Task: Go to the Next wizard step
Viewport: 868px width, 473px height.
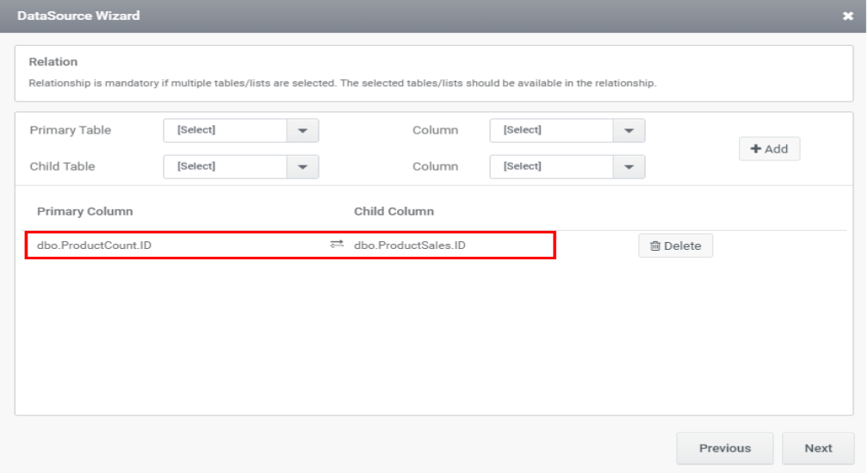Action: tap(818, 448)
